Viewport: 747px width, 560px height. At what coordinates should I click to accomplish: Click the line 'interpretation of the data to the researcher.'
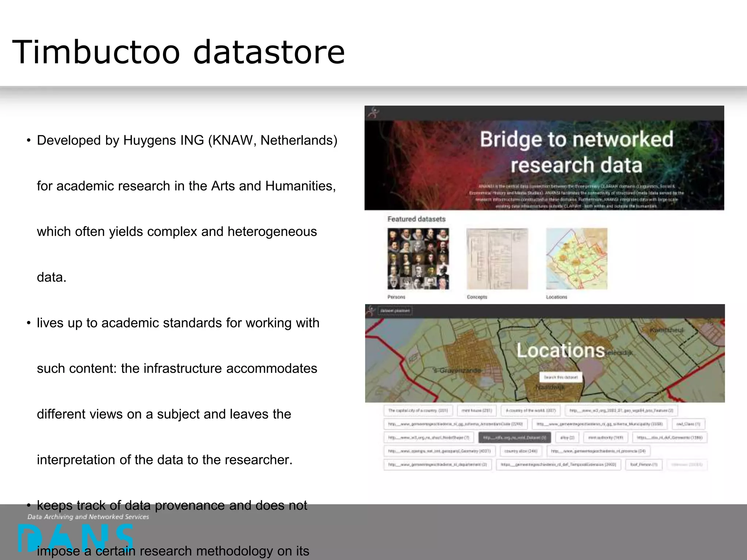point(165,460)
